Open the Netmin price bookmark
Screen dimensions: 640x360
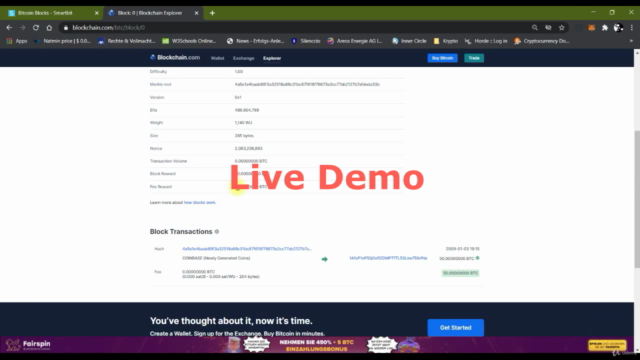62,41
